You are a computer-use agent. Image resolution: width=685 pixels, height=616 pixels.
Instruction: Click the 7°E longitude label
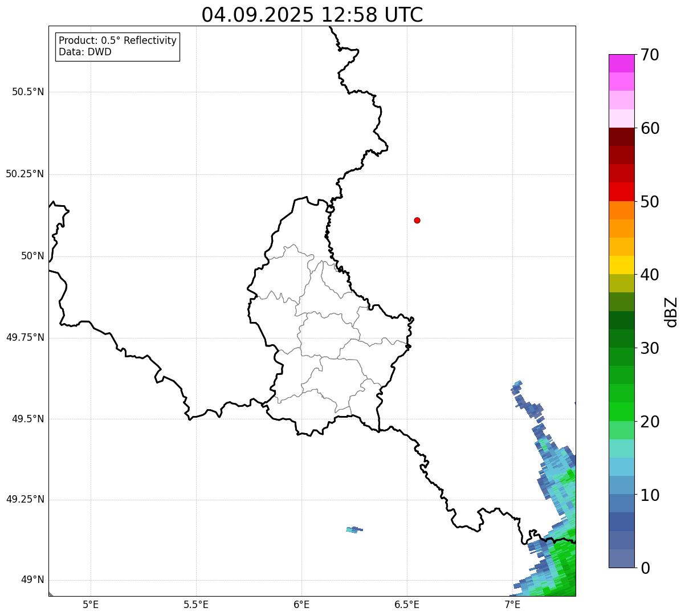(512, 605)
